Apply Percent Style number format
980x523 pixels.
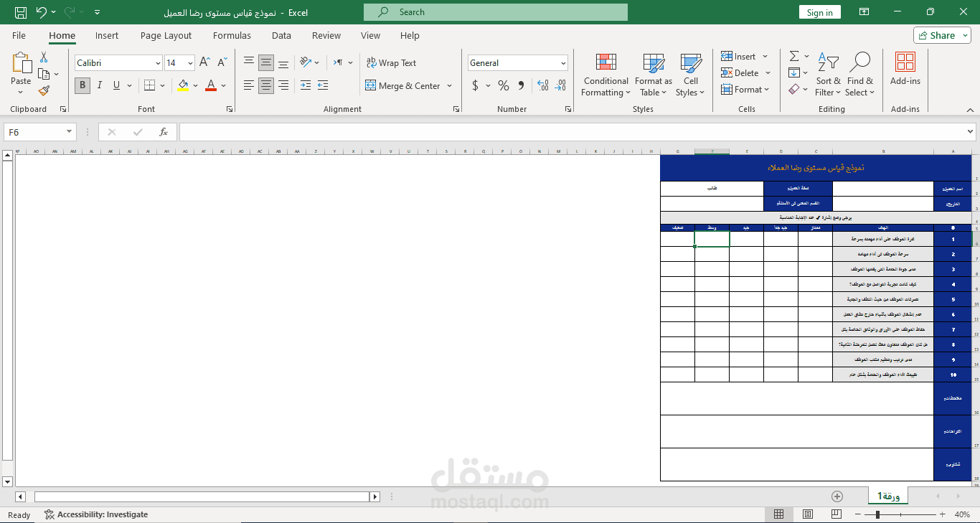(504, 85)
